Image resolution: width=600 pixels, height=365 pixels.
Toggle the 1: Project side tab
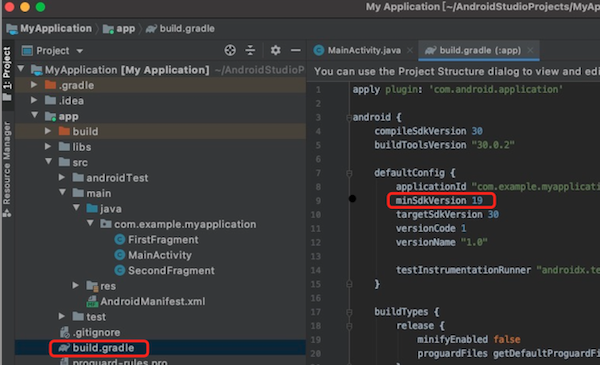(x=7, y=73)
